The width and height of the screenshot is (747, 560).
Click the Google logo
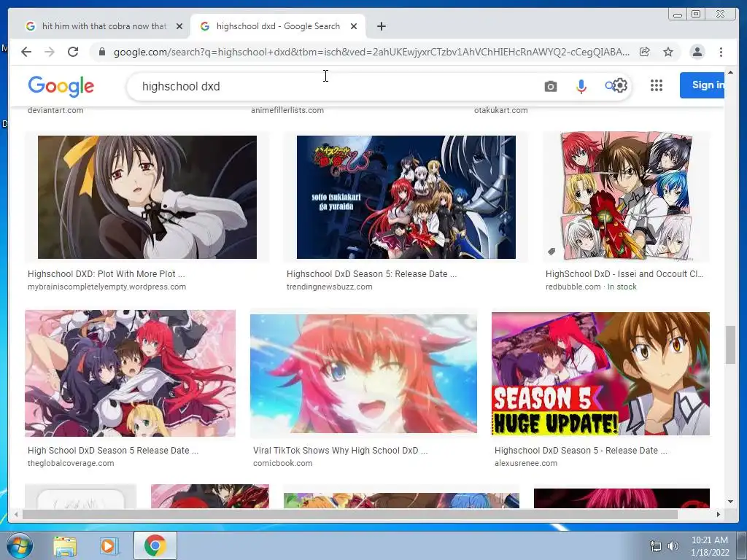pyautogui.click(x=61, y=86)
